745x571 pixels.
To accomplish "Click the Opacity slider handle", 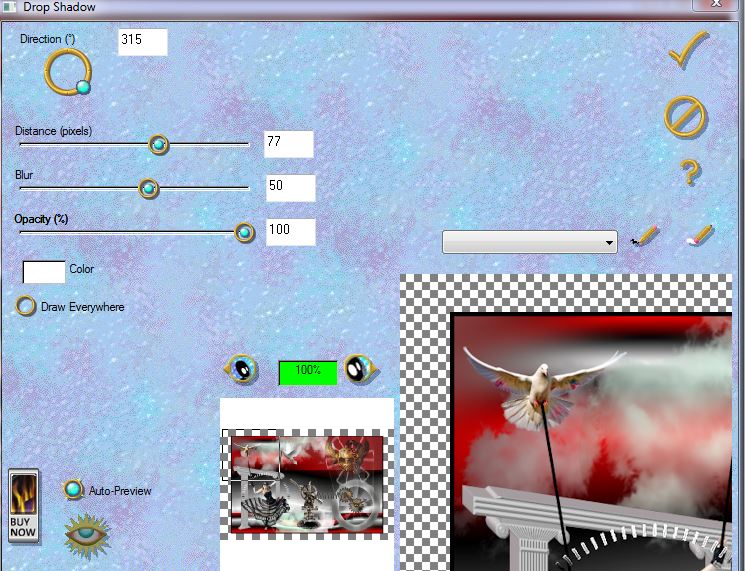I will pyautogui.click(x=244, y=232).
